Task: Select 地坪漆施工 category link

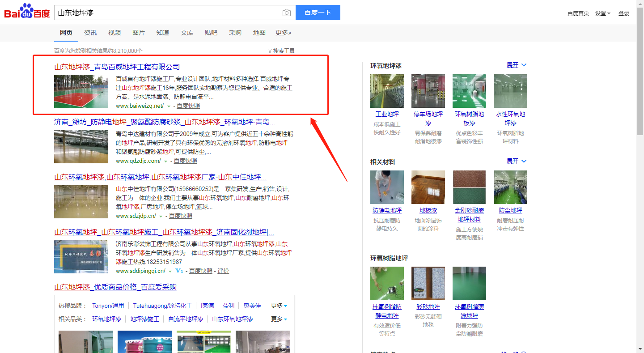Action: pyautogui.click(x=144, y=319)
